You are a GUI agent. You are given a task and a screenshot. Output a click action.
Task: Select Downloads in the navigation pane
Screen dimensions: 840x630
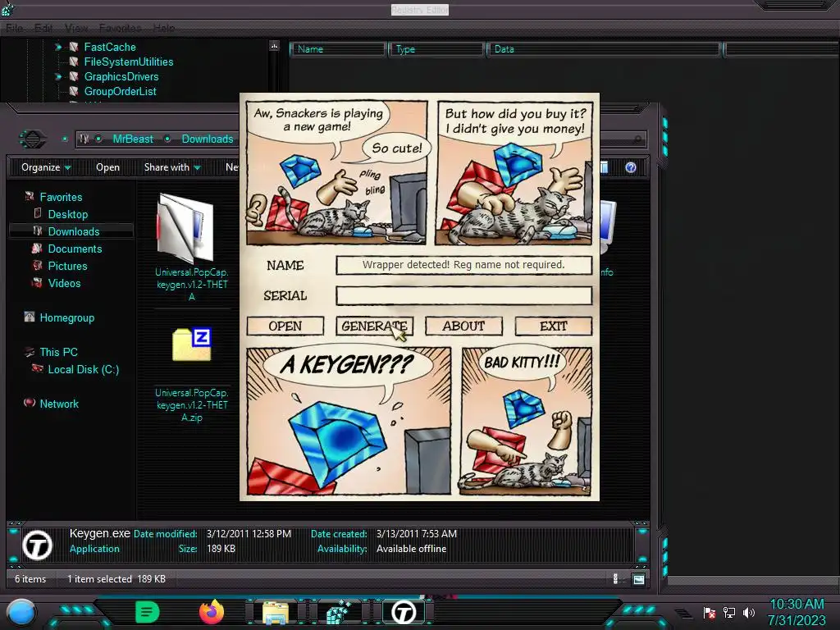(x=73, y=231)
